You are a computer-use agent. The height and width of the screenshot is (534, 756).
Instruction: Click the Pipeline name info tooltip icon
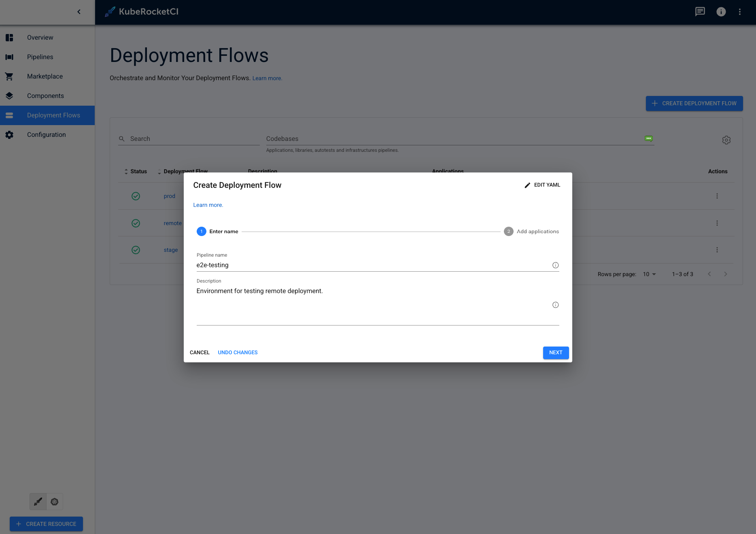pos(555,265)
